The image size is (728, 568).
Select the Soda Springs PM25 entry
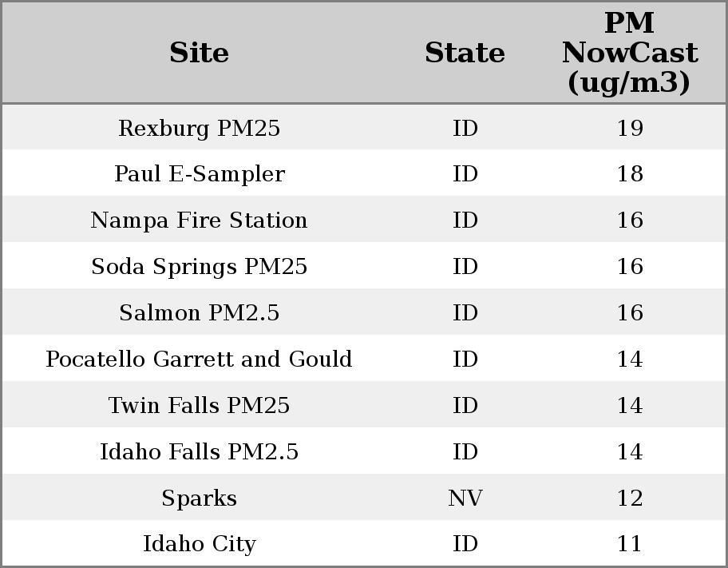199,267
